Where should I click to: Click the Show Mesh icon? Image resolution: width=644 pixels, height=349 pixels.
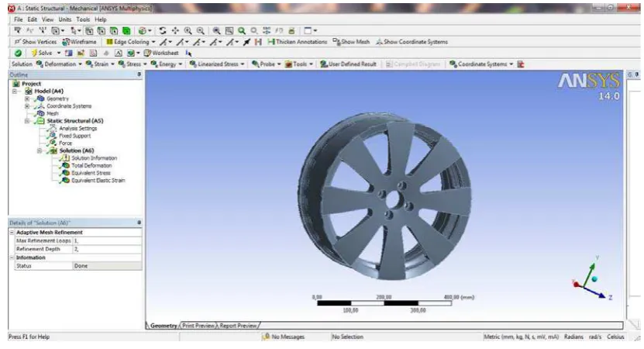336,42
